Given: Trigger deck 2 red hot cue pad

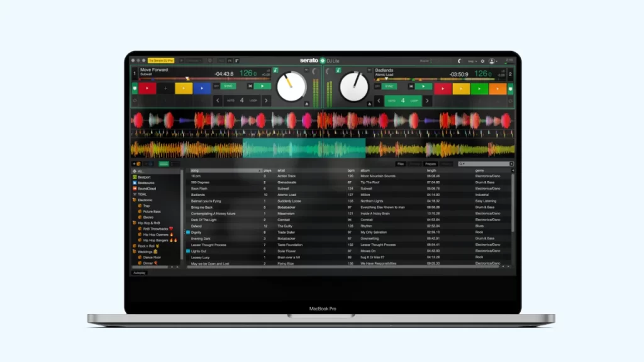Looking at the screenshot, I should pyautogui.click(x=443, y=89).
